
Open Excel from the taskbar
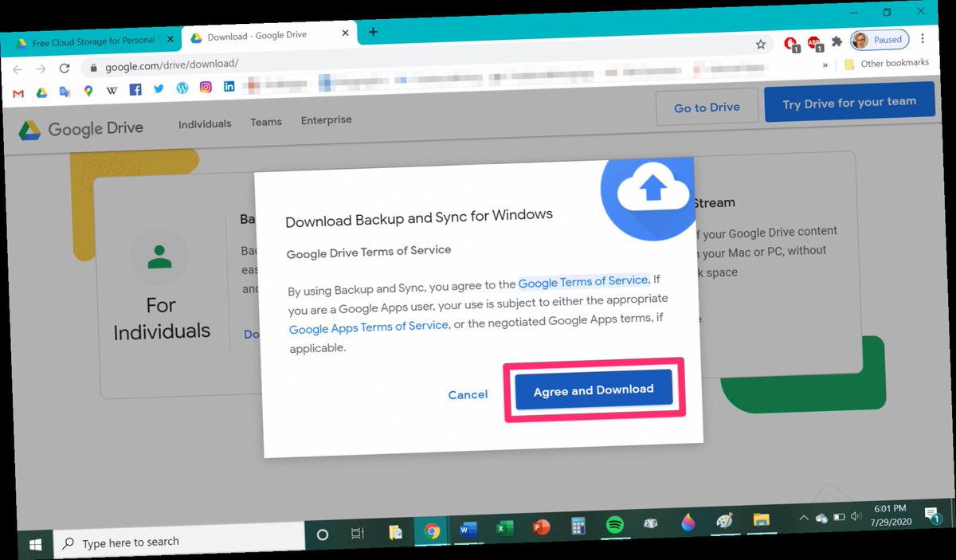[x=504, y=527]
